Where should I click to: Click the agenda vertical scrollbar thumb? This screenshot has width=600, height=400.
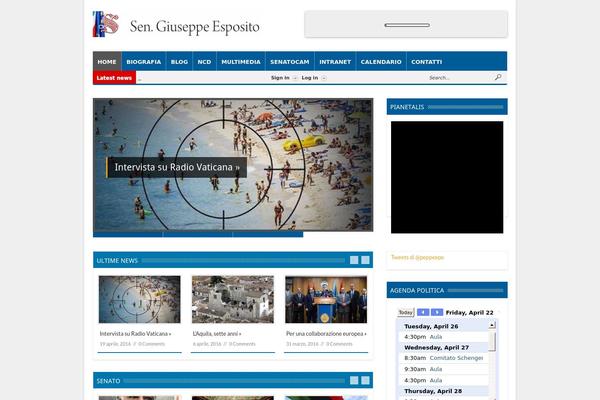point(492,341)
